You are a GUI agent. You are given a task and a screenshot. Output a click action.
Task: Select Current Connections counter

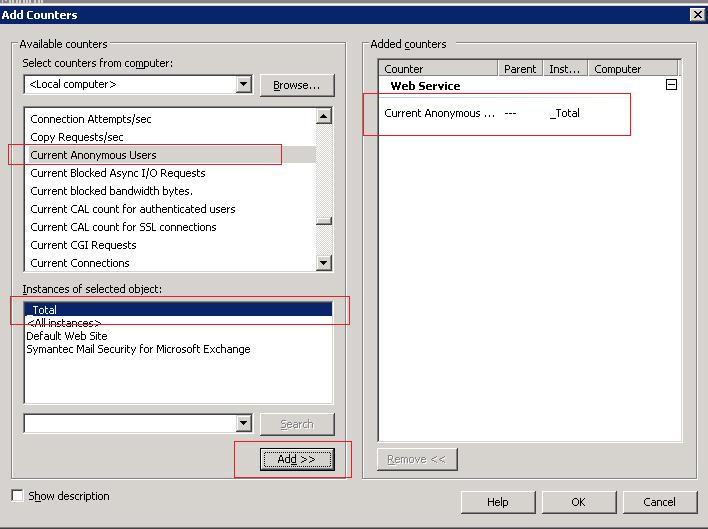tap(172, 263)
